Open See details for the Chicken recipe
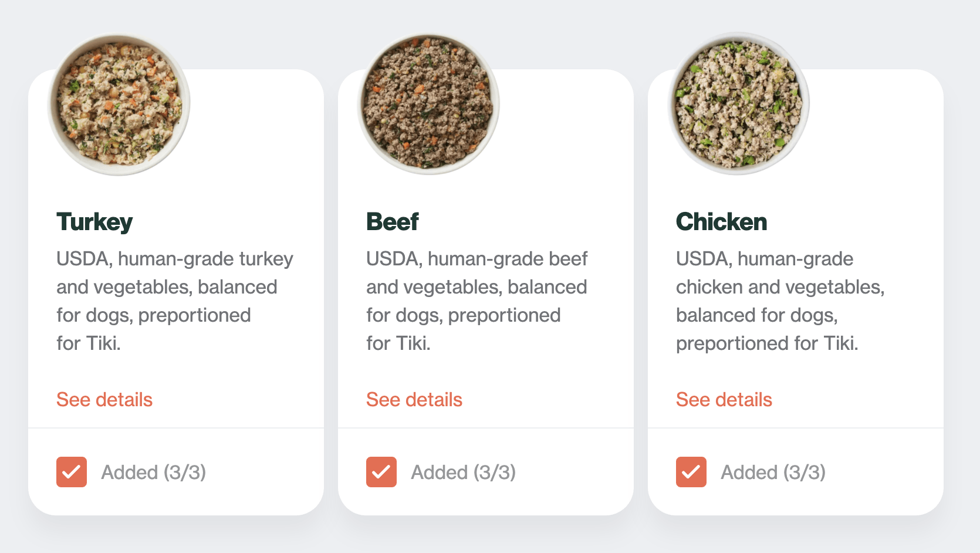980x553 pixels. [x=724, y=399]
